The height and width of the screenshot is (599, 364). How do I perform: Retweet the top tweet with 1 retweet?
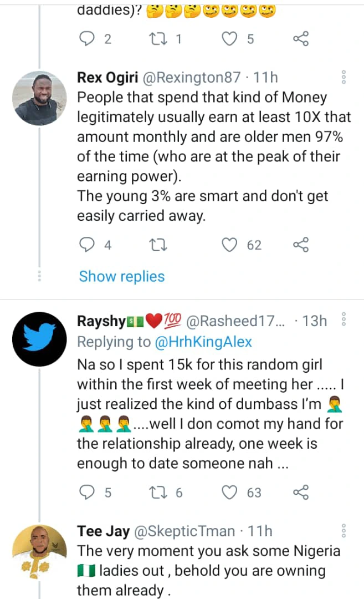(x=157, y=39)
